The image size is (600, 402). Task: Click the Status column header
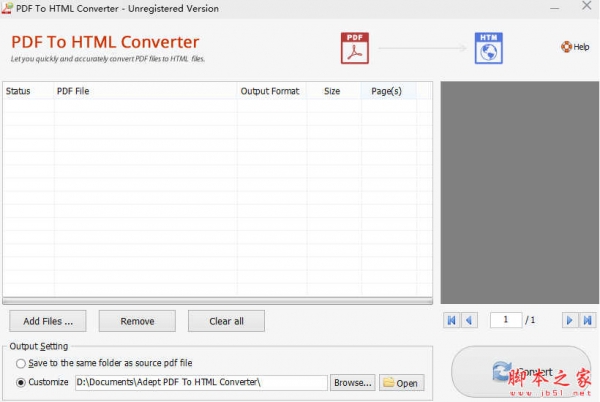tap(28, 91)
